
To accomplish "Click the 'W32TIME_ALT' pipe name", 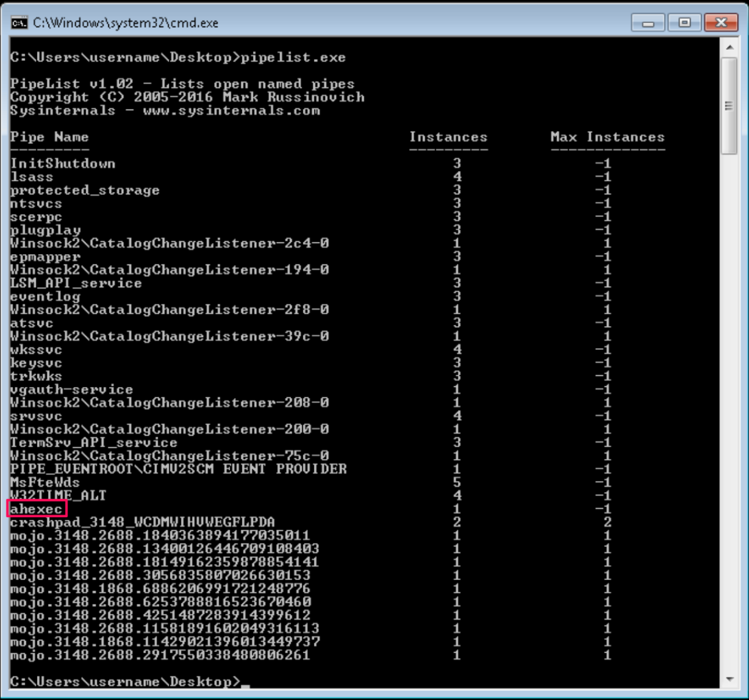I will point(58,496).
